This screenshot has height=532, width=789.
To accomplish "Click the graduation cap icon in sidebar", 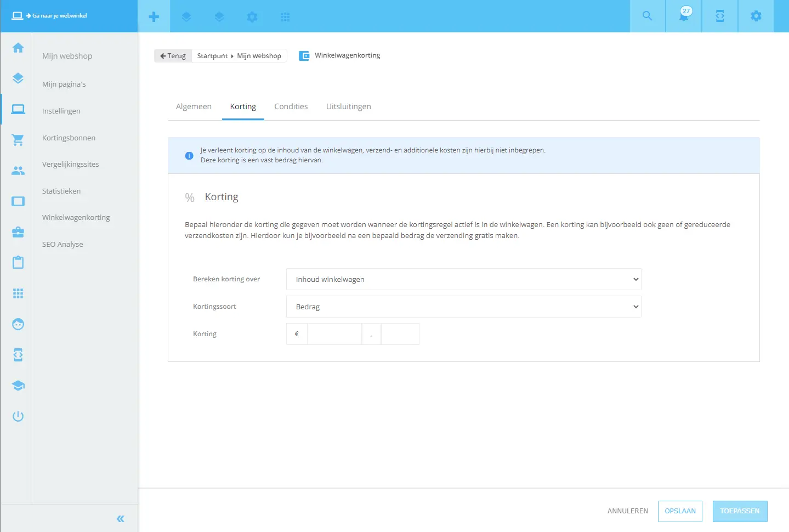I will 18,386.
